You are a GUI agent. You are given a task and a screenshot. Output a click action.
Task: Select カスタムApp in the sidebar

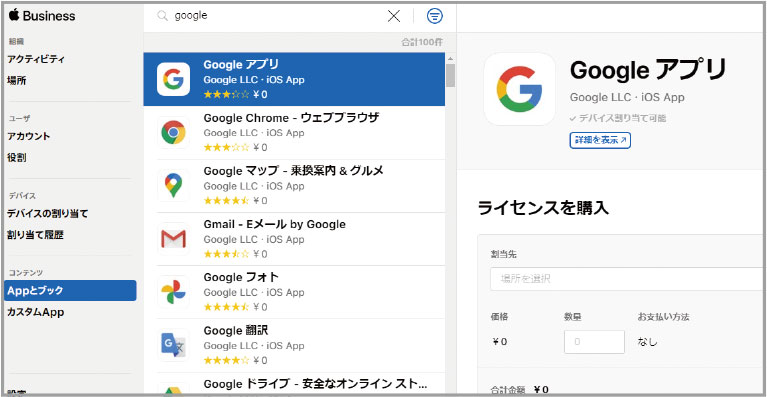(x=36, y=312)
